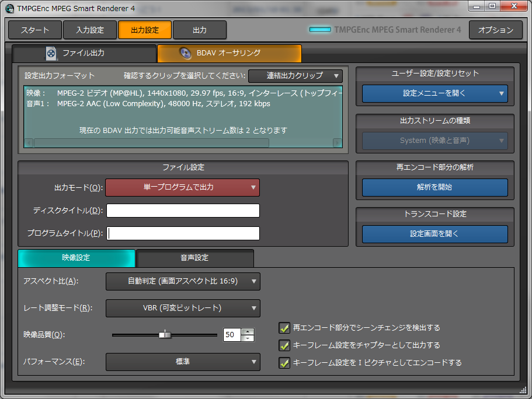Viewport: 532px width, 399px height.
Task: Click the format info scroll right arrow
Action: pos(338,143)
